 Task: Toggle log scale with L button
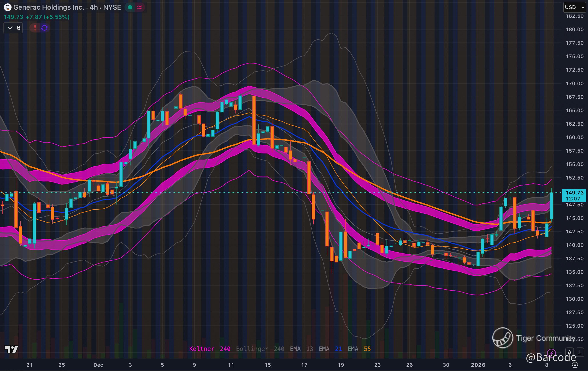tap(580, 352)
